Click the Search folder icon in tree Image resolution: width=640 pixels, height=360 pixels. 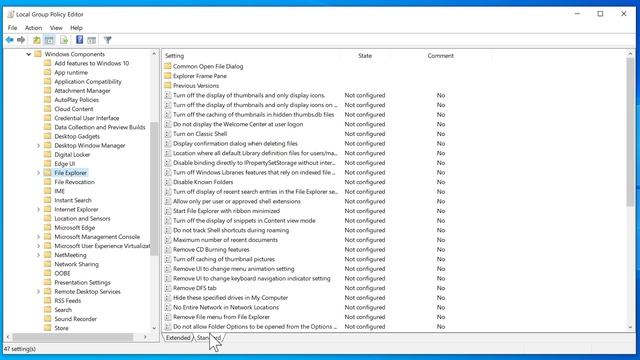(x=47, y=310)
